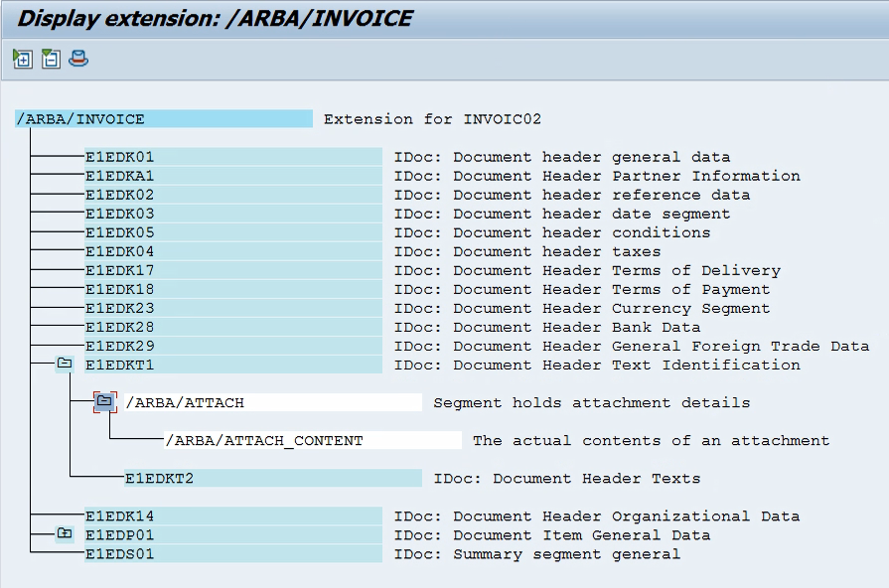Select segment E1EDP01

click(233, 534)
